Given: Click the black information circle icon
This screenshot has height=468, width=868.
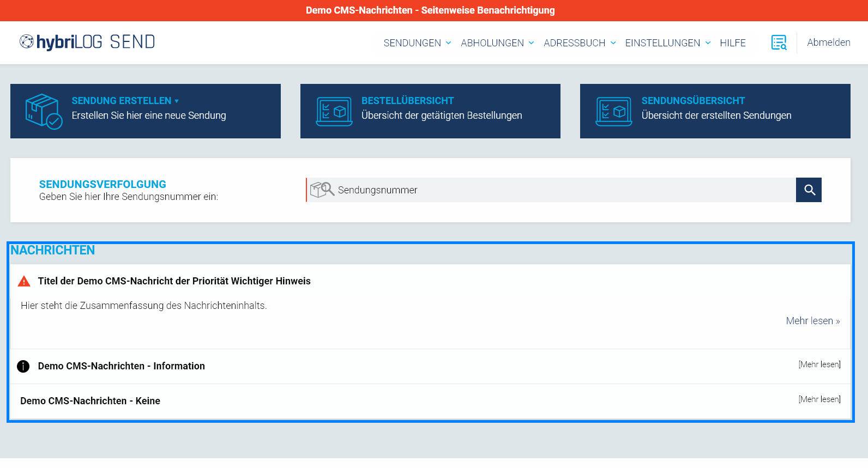Looking at the screenshot, I should [x=23, y=366].
